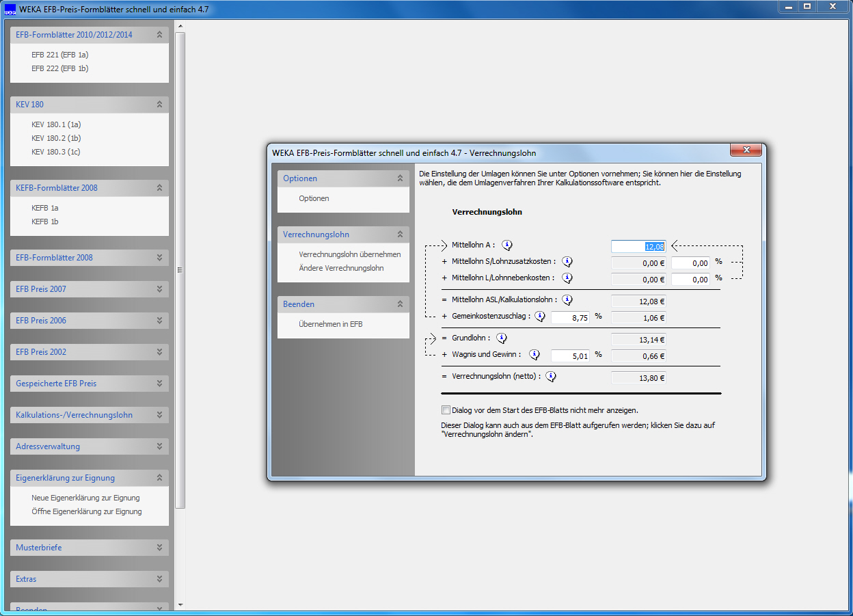This screenshot has height=616, width=853.
Task: Click info icon beside Mittellohn ASL/Kalkulationslohn
Action: click(x=568, y=299)
